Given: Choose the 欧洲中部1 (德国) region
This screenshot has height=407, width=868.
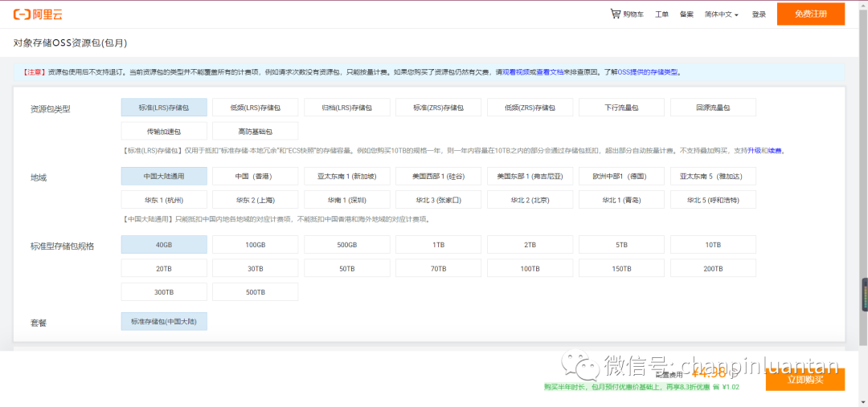Looking at the screenshot, I should [621, 177].
